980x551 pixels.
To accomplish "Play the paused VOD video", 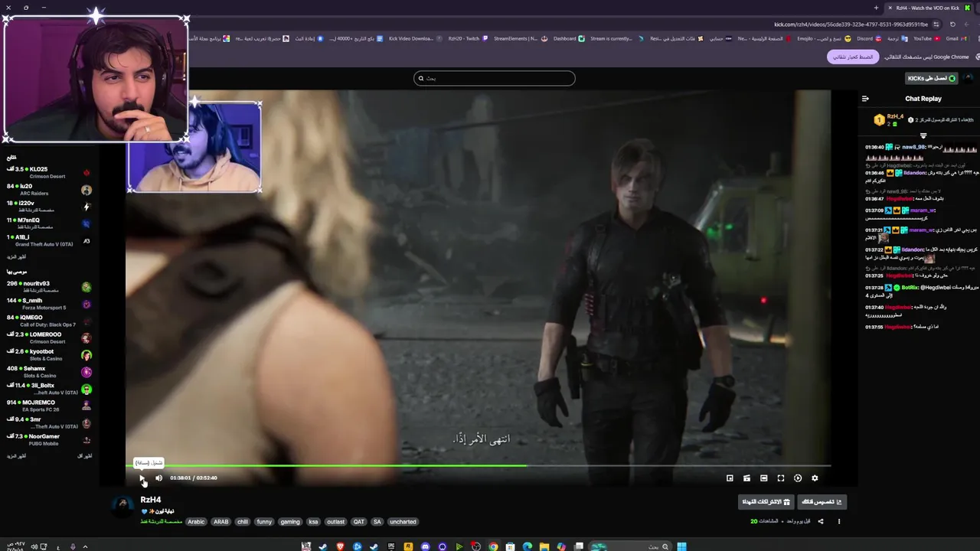I will 142,478.
